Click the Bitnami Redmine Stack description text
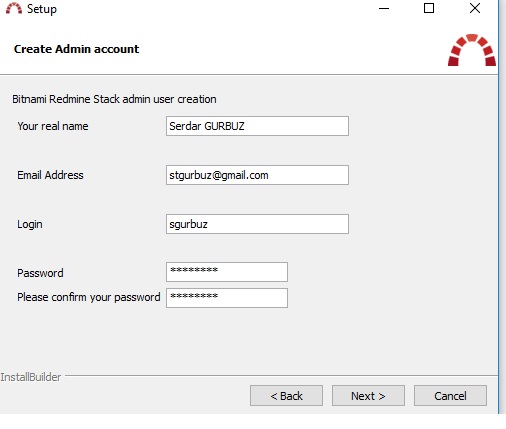 coord(114,99)
